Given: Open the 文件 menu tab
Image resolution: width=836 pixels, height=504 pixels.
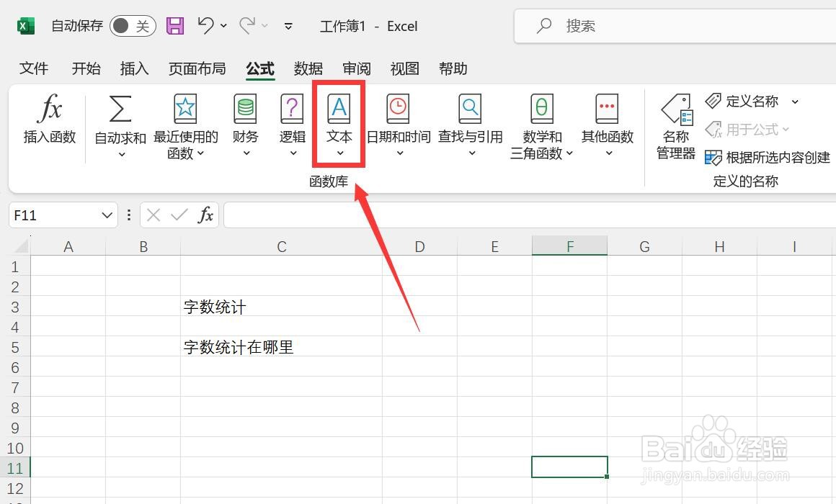Looking at the screenshot, I should click(34, 68).
